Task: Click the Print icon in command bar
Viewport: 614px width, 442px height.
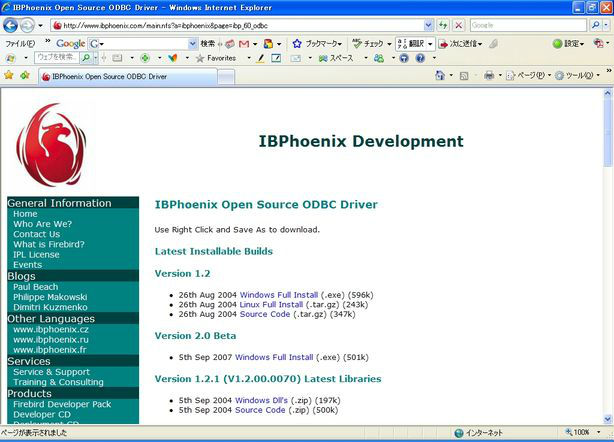Action: click(489, 75)
